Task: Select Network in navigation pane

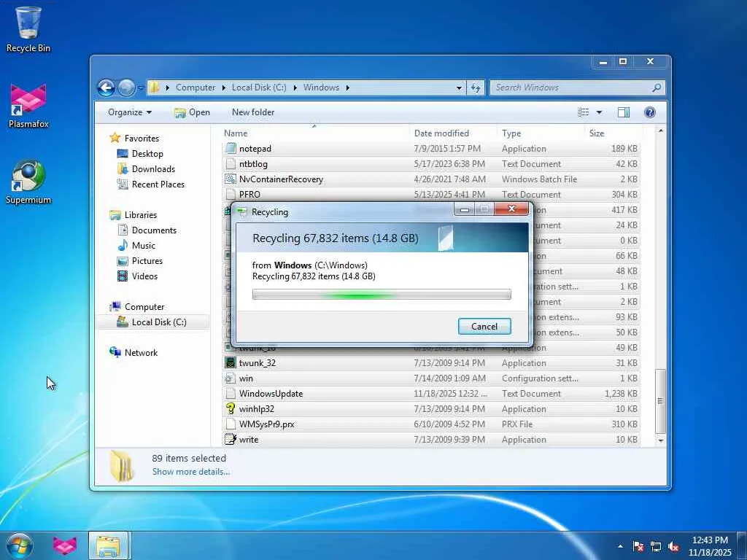Action: pos(141,353)
